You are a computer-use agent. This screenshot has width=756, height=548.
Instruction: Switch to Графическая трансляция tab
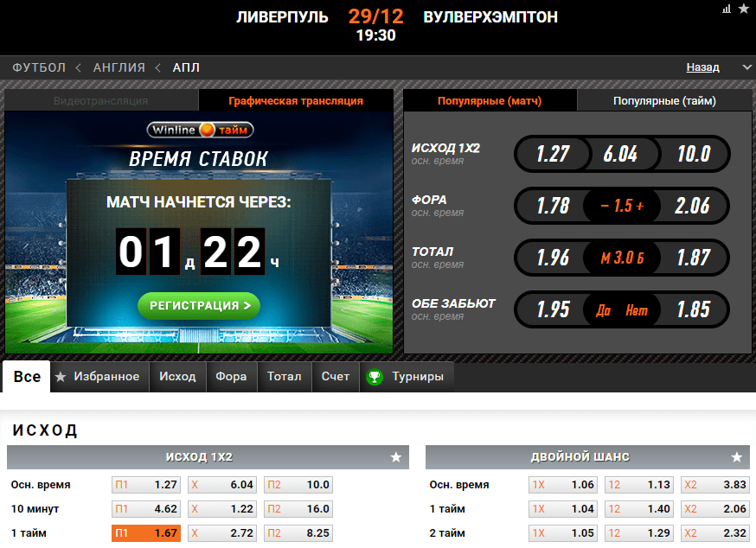pos(296,101)
